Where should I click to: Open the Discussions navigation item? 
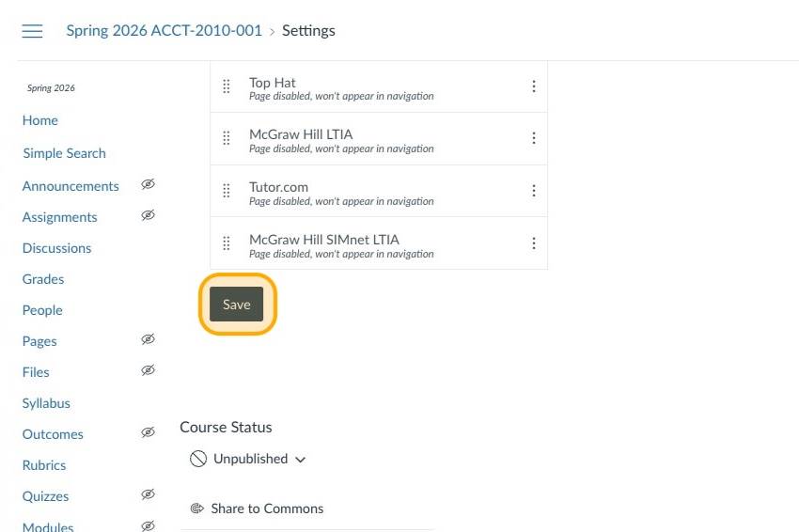(56, 248)
